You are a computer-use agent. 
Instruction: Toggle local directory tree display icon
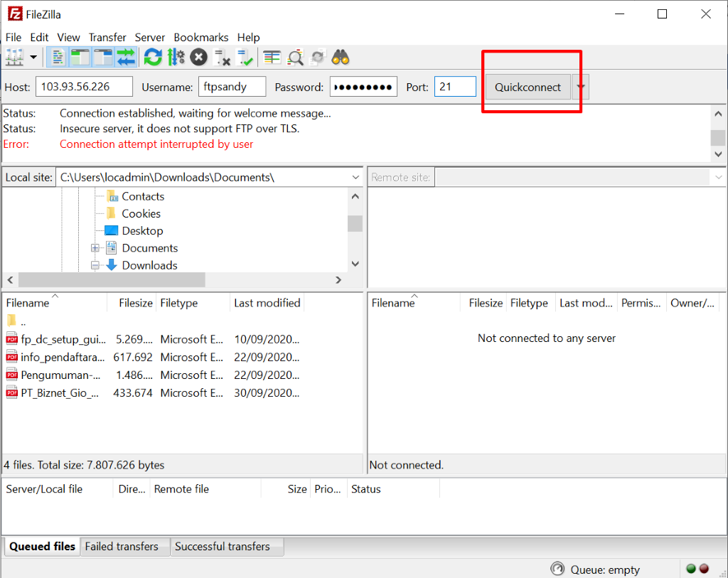(x=80, y=58)
